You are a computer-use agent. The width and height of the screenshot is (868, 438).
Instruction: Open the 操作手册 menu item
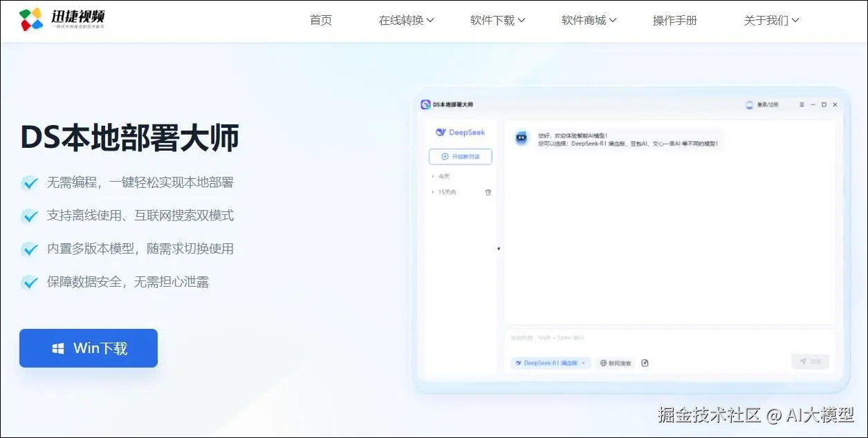pyautogui.click(x=675, y=20)
